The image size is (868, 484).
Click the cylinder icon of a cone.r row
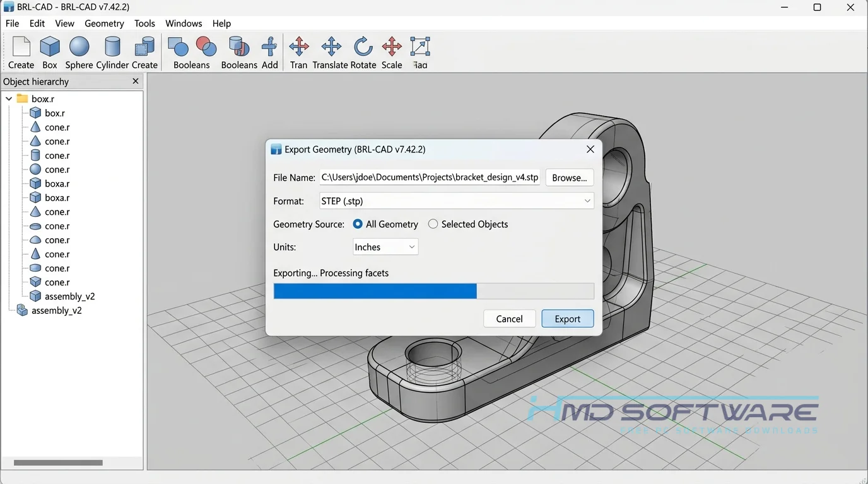pyautogui.click(x=35, y=155)
